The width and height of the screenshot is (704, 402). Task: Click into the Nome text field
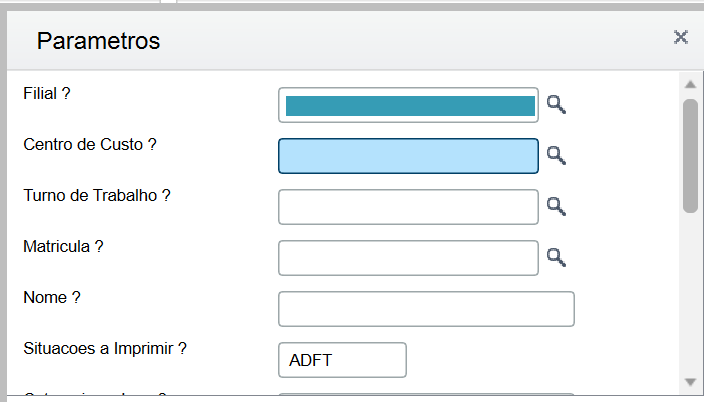426,309
